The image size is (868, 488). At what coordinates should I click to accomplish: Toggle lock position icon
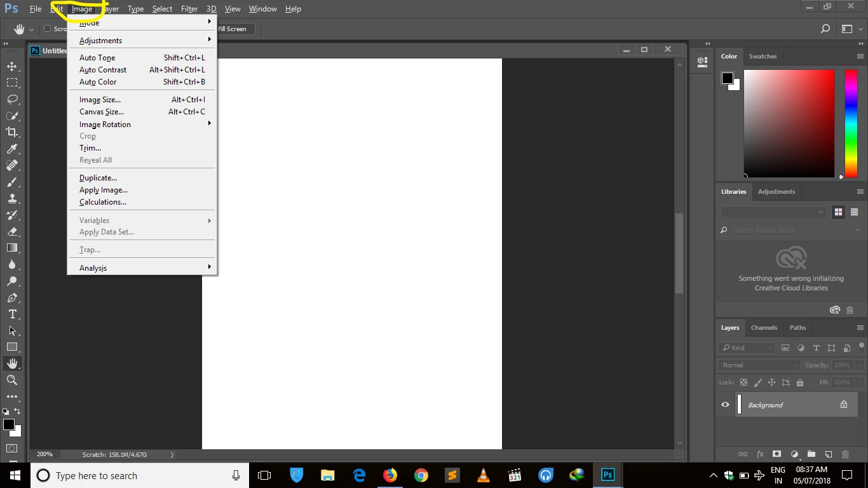click(771, 383)
